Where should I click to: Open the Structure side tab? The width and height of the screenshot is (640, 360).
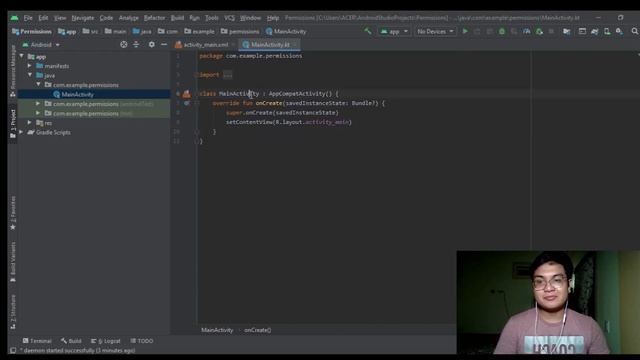(13, 312)
